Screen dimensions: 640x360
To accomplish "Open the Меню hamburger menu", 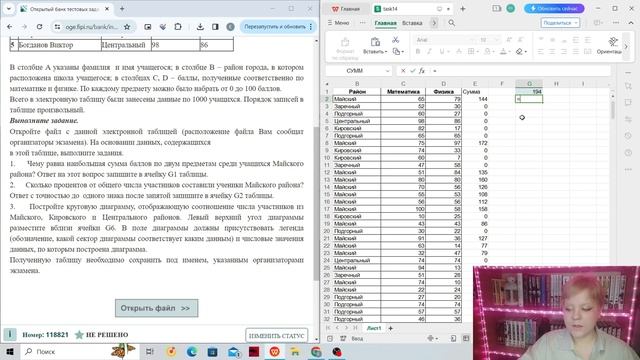I will (x=338, y=23).
